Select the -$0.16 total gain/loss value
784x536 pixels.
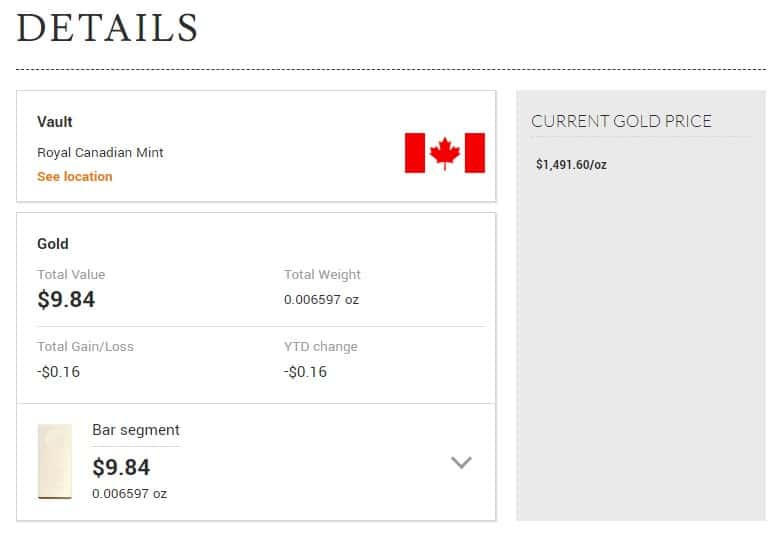point(58,372)
